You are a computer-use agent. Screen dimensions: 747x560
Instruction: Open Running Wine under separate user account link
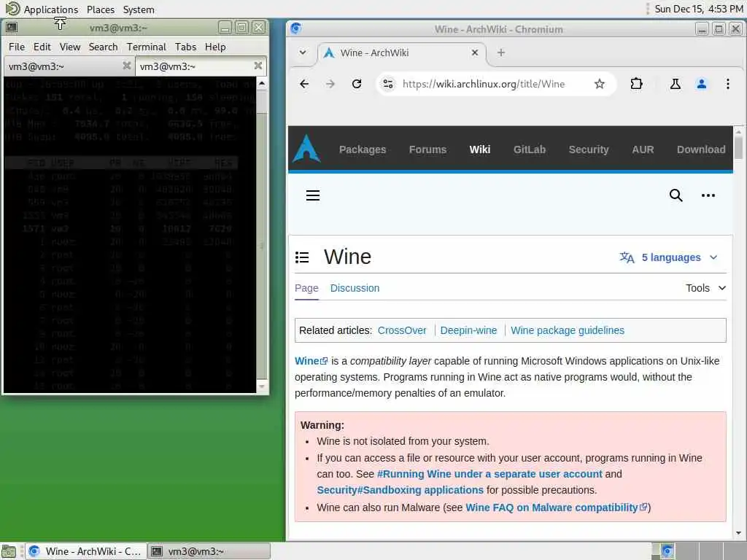[489, 474]
